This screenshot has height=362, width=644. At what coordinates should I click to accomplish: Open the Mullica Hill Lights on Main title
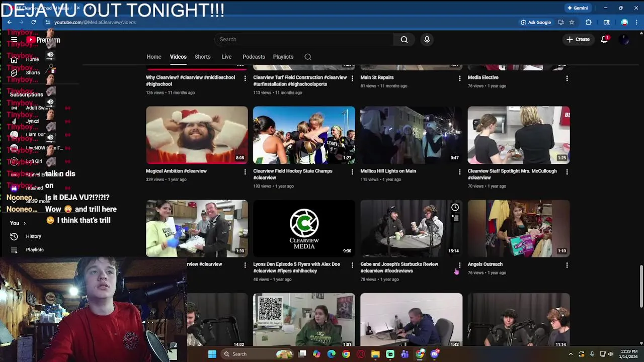pyautogui.click(x=388, y=171)
